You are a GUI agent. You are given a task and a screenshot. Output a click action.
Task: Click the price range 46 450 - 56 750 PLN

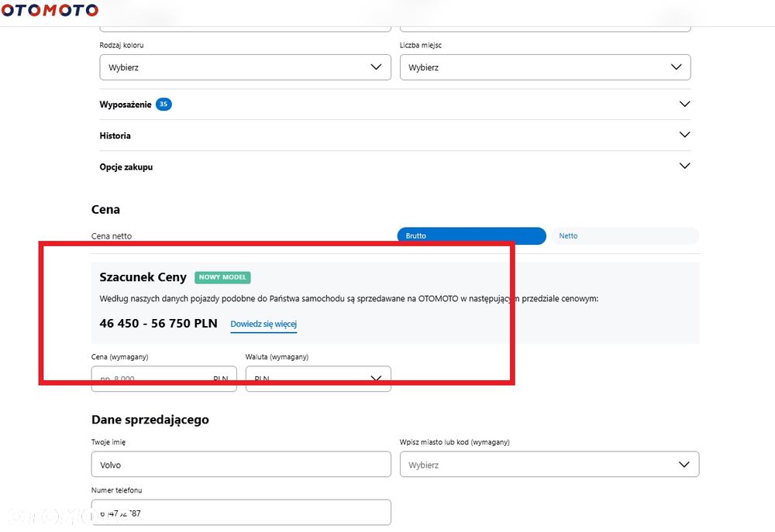coord(159,324)
